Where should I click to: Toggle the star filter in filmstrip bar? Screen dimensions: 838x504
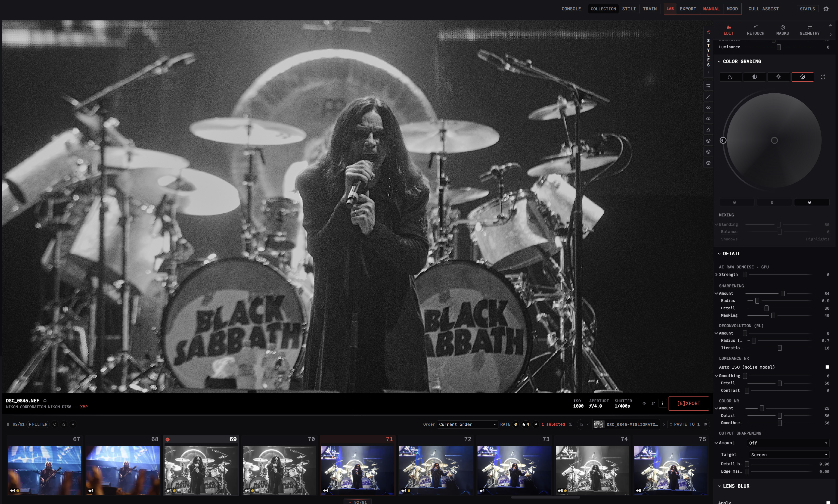tap(63, 425)
